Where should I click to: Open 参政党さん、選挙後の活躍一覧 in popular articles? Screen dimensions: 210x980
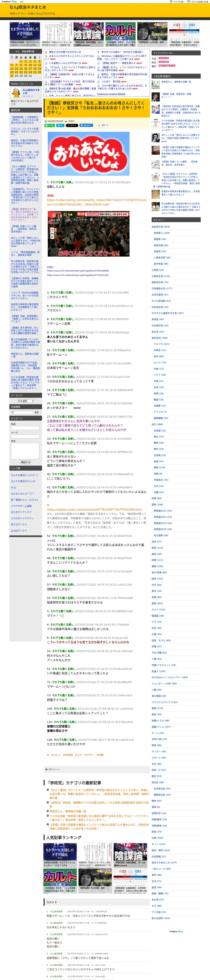[x=176, y=82]
